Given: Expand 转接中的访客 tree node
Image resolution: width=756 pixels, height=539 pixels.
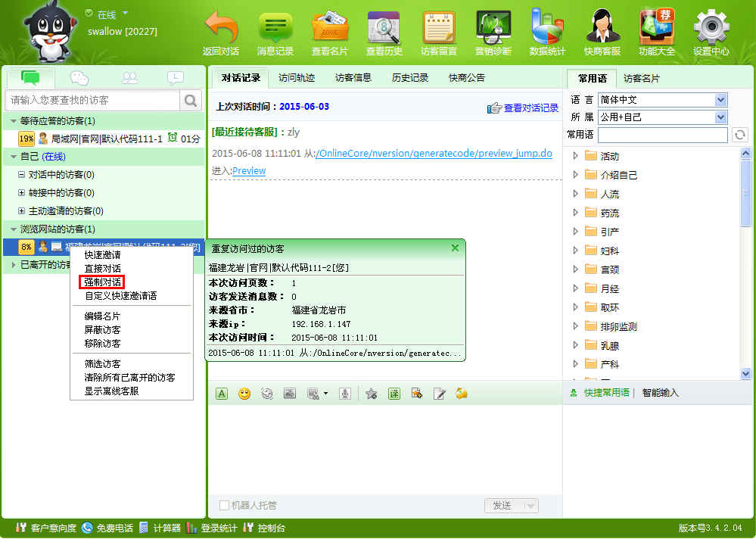Looking at the screenshot, I should (22, 193).
